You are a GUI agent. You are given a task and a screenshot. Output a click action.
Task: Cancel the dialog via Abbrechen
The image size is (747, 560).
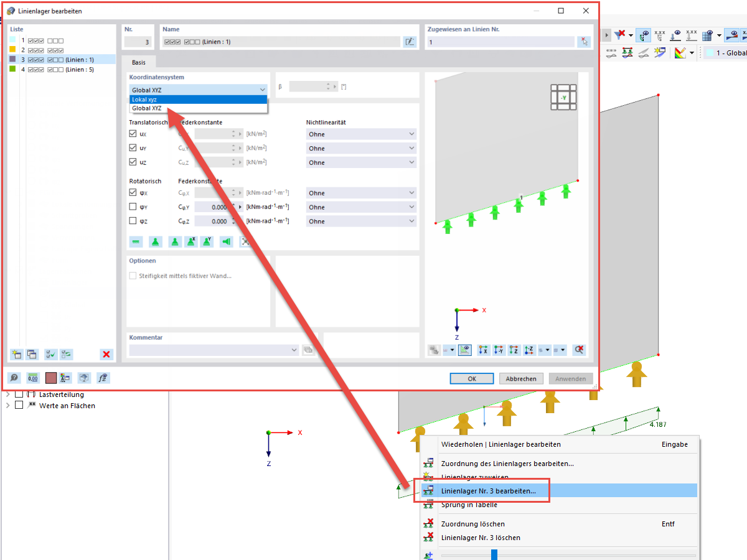(x=521, y=378)
